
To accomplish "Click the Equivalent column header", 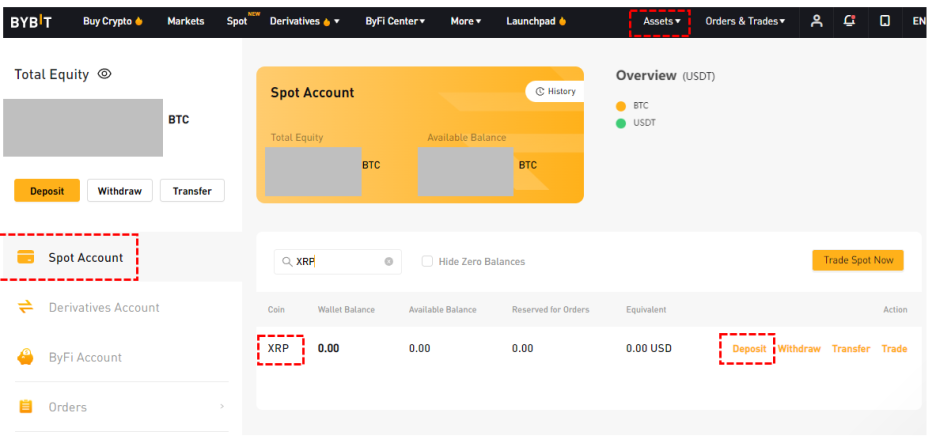I will click(x=646, y=310).
